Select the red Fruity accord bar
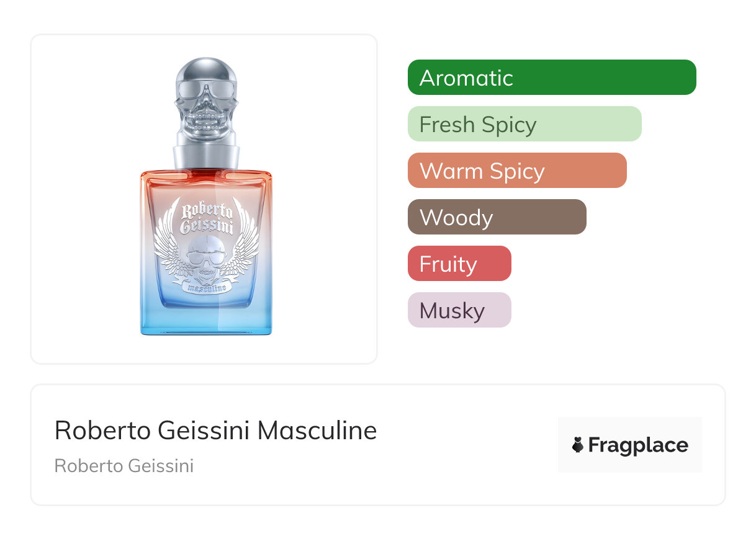 pyautogui.click(x=459, y=264)
